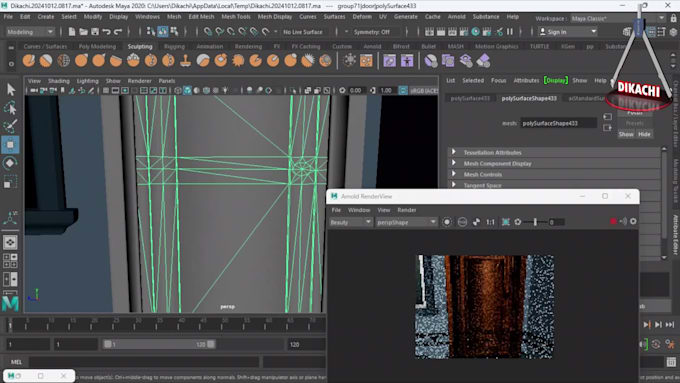Click the Redo arrow icon
Image resolution: width=680 pixels, height=383 pixels.
tap(118, 32)
